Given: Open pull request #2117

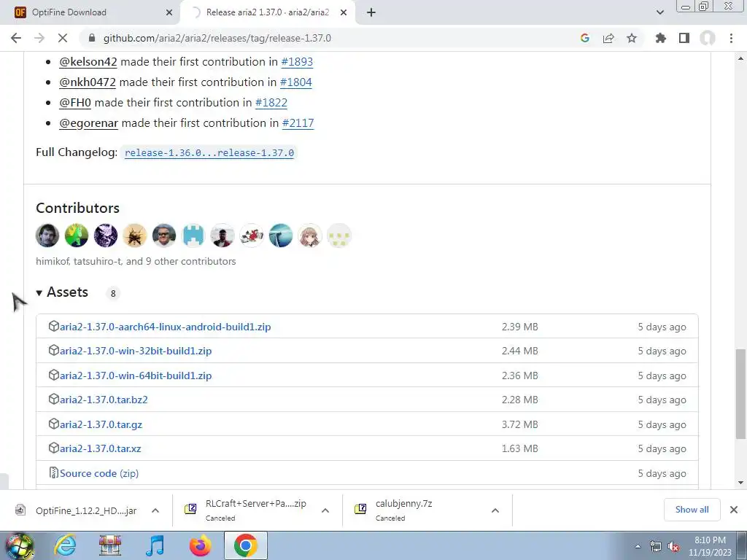Looking at the screenshot, I should point(298,123).
